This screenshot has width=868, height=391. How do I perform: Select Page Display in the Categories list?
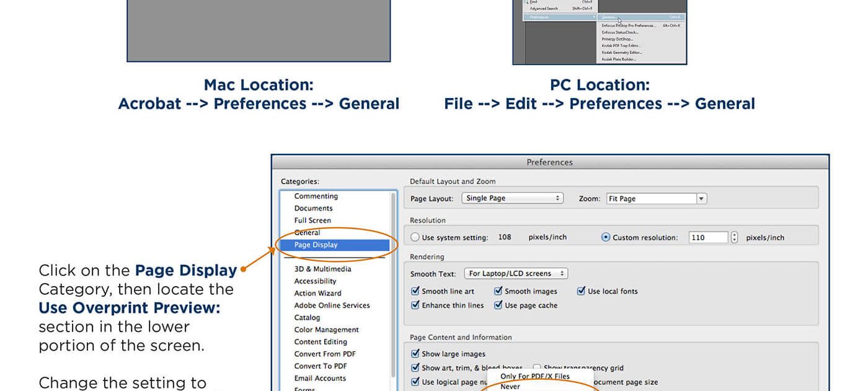[335, 245]
